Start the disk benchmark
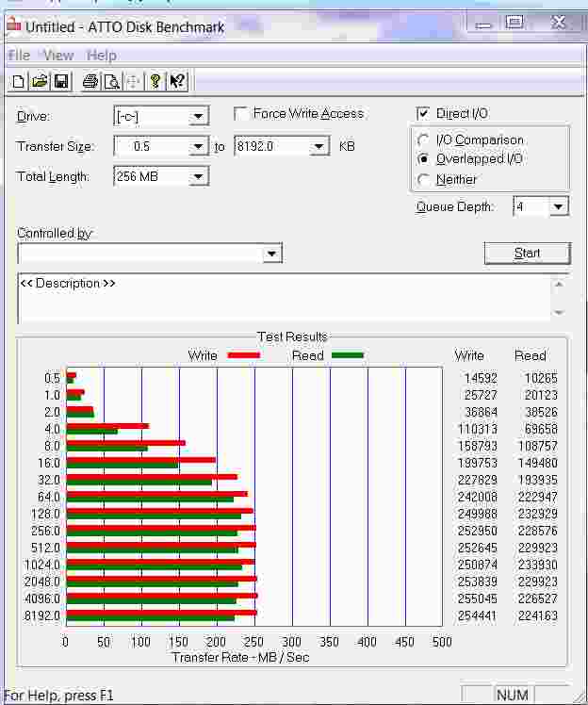 pos(528,254)
